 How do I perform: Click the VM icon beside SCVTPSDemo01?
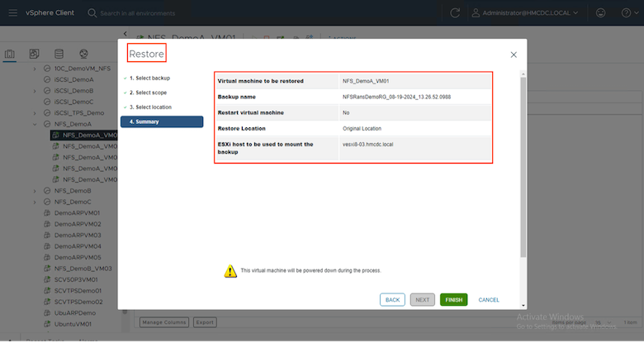click(47, 291)
